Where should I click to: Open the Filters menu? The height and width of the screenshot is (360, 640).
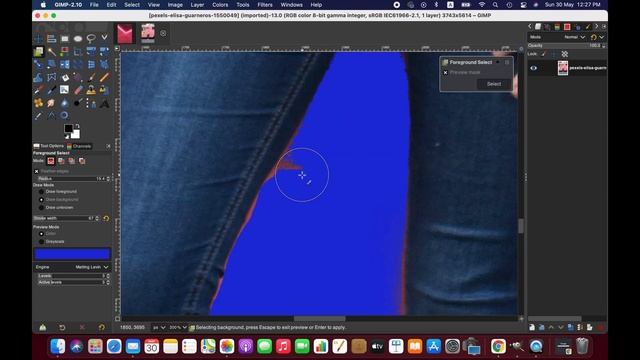[264, 5]
